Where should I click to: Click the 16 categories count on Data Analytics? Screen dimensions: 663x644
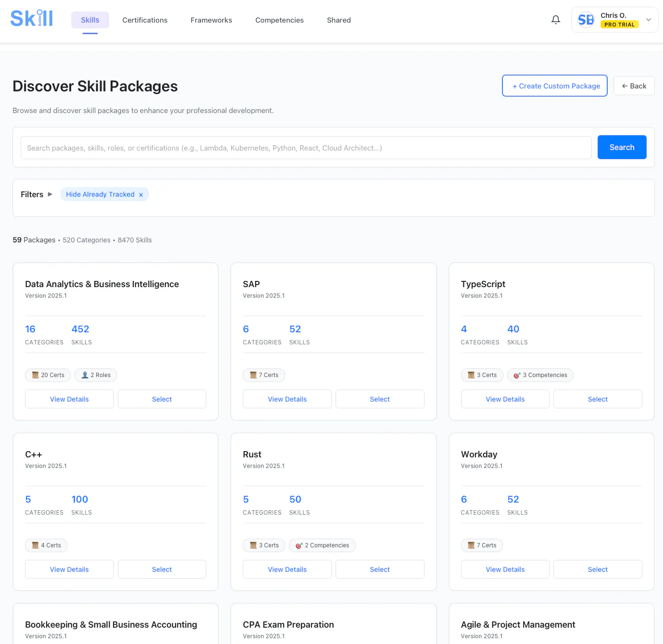click(x=30, y=329)
